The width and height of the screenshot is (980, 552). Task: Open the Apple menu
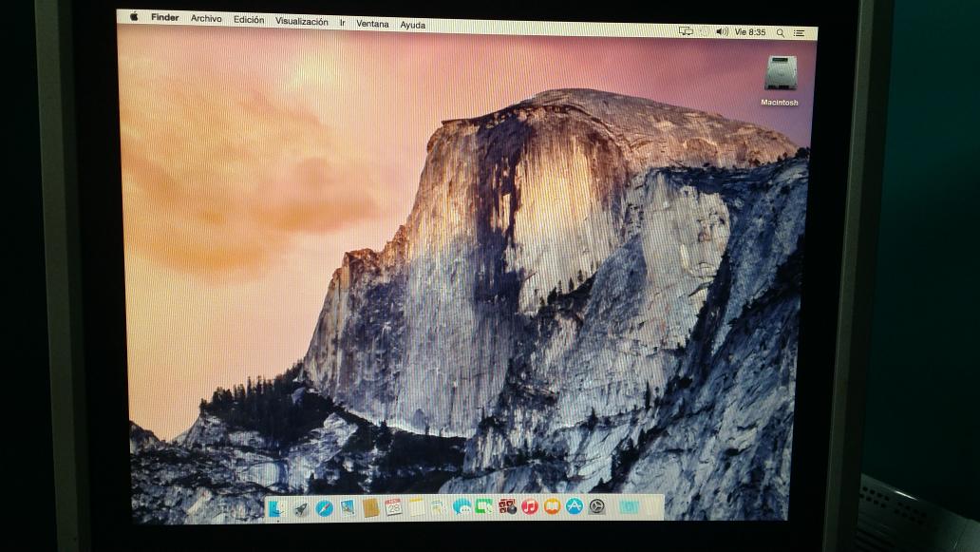133,17
